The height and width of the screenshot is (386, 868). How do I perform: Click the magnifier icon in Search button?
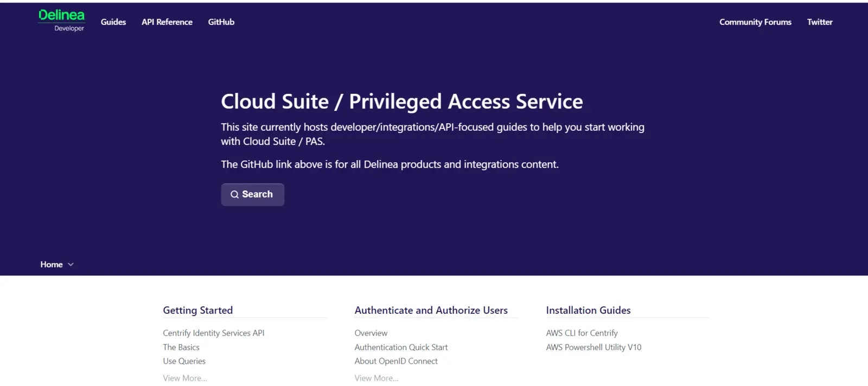[x=234, y=194]
